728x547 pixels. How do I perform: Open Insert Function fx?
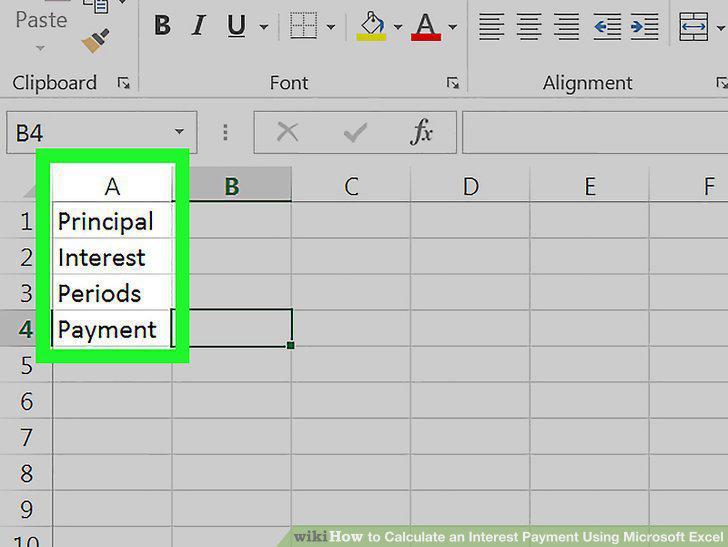point(421,132)
